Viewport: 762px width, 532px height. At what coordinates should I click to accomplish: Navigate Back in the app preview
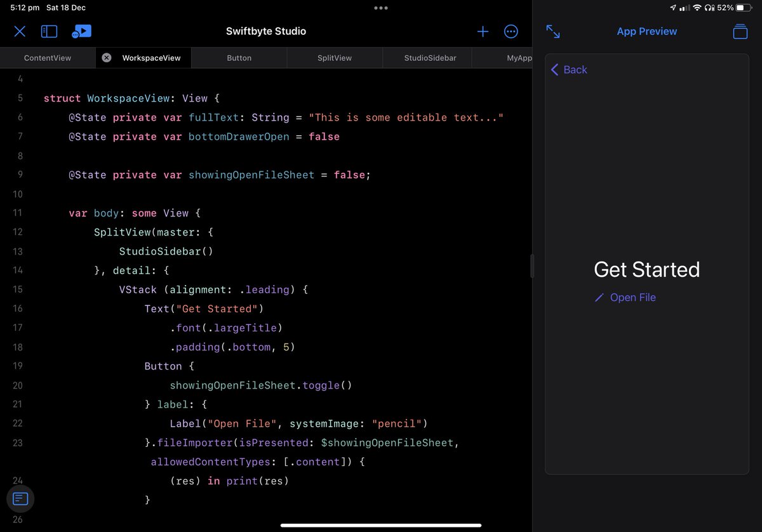[568, 70]
